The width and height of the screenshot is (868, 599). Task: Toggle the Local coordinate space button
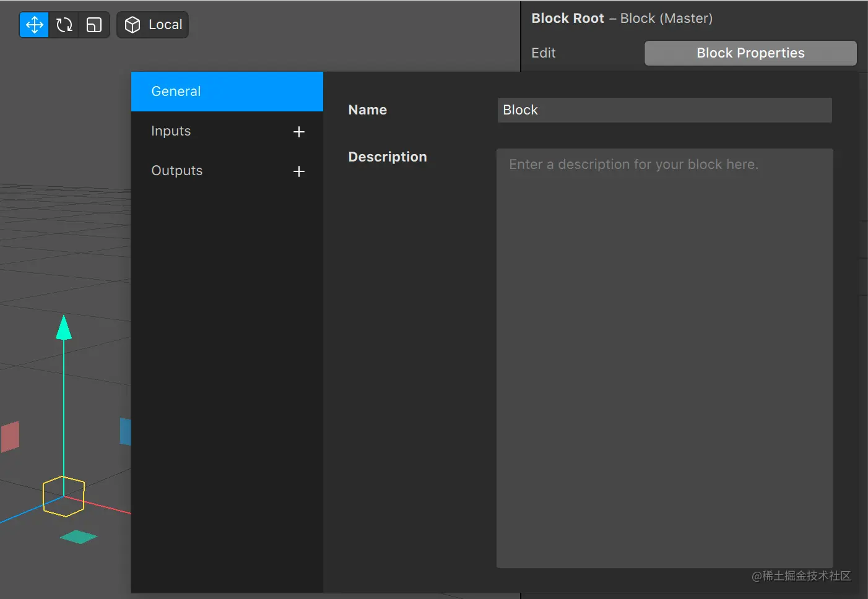[x=152, y=25]
